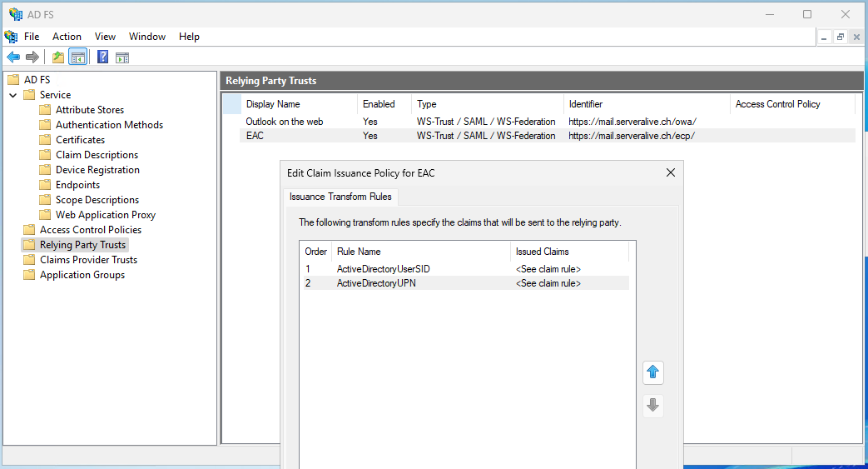
Task: Open Endpoints folder
Action: [78, 185]
